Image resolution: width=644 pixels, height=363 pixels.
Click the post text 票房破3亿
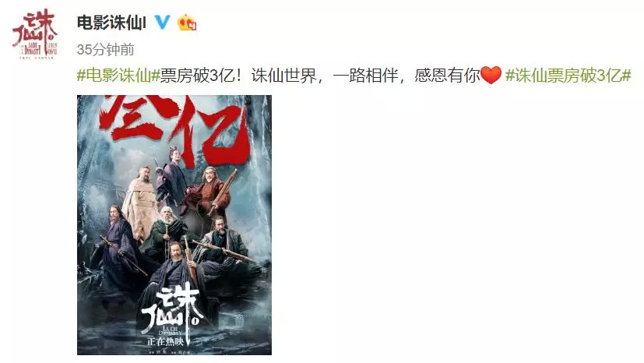[200, 76]
